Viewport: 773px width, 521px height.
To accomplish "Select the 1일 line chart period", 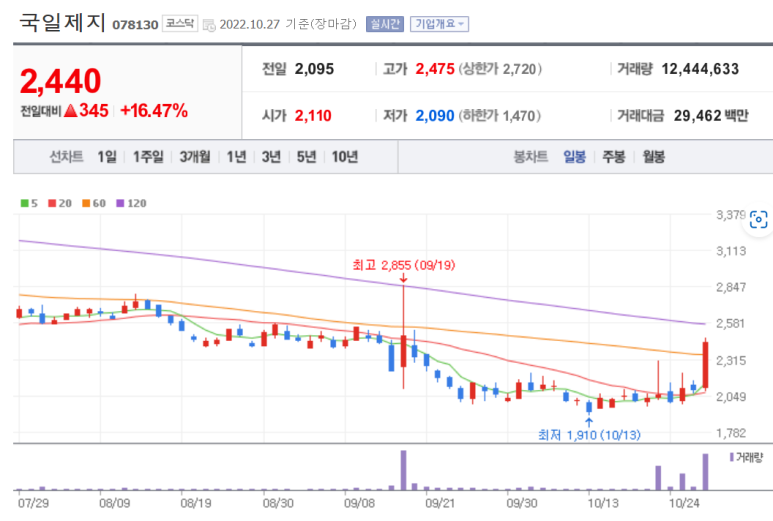I will pos(106,157).
